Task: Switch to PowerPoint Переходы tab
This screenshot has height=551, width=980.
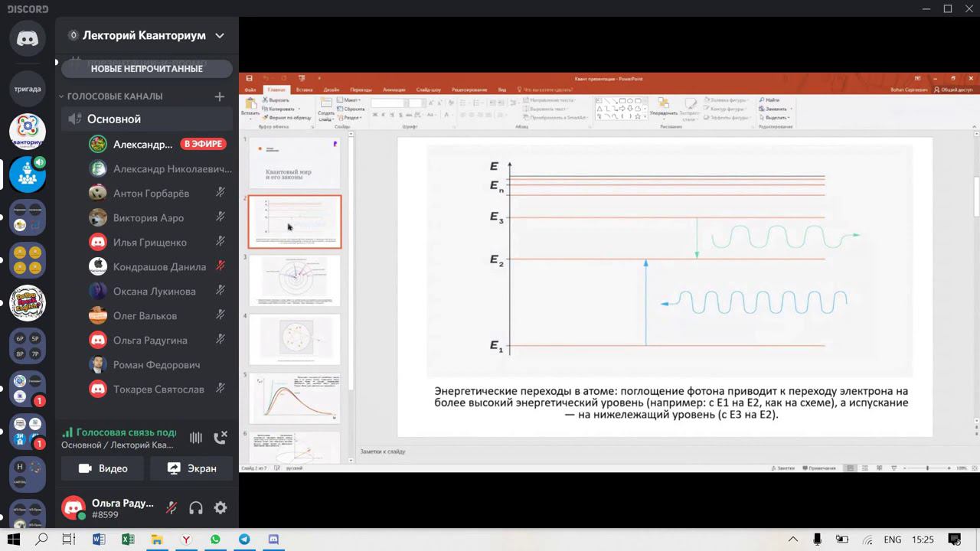Action: click(x=361, y=90)
